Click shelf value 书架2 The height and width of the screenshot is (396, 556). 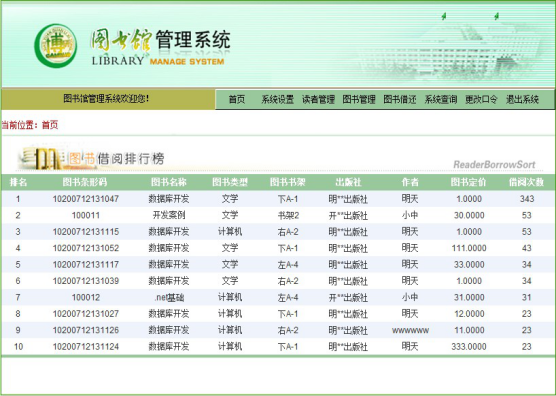tap(288, 215)
